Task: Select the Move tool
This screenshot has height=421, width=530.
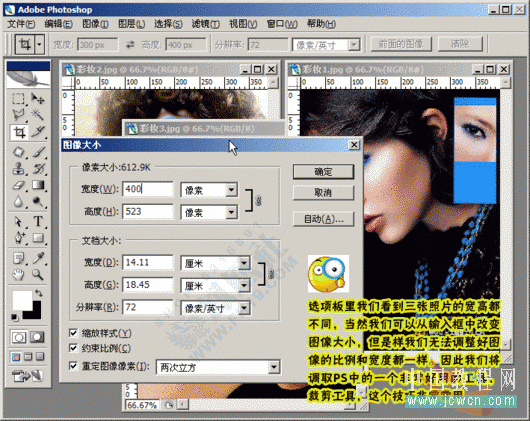Action: [38, 99]
